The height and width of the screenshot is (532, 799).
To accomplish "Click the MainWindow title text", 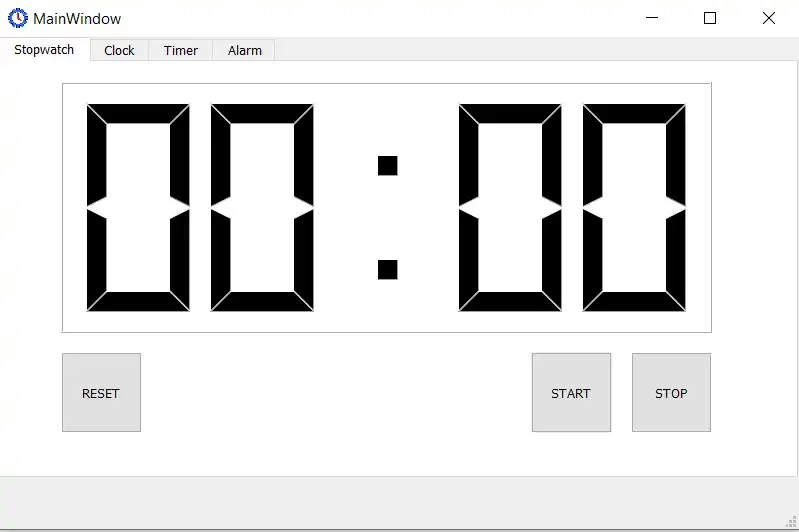I will click(77, 19).
